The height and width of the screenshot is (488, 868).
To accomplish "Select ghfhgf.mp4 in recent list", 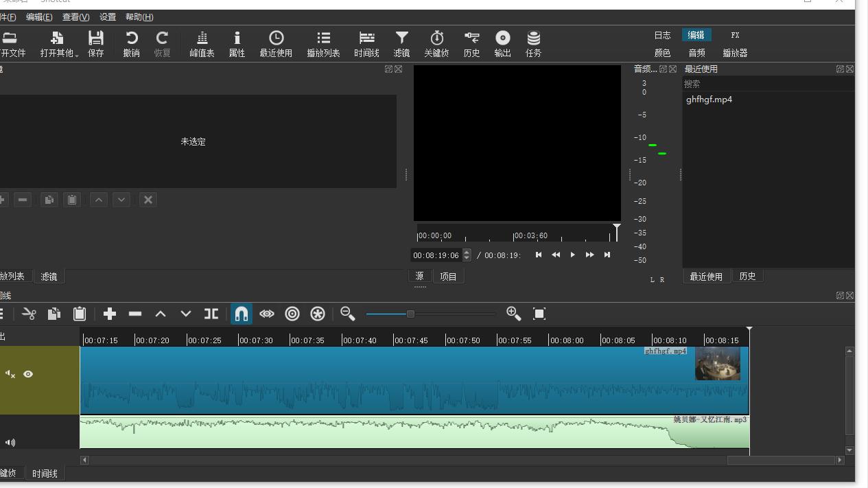I will pyautogui.click(x=709, y=100).
